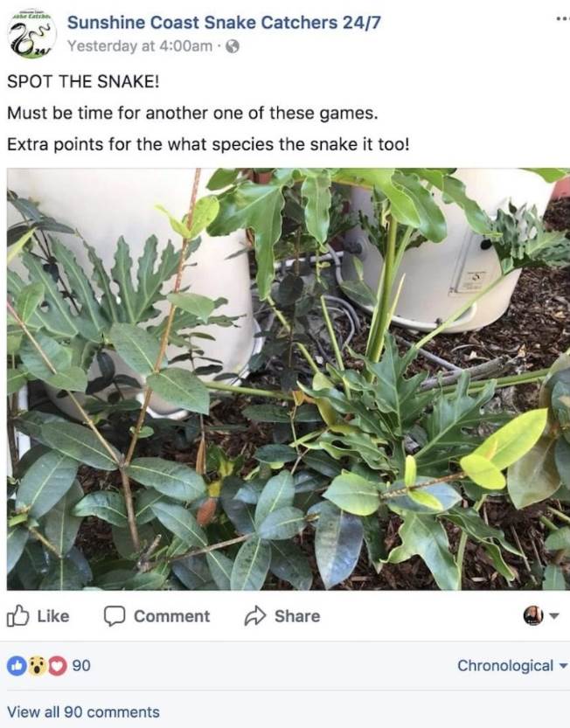The height and width of the screenshot is (728, 570).
Task: Select the Comment button text
Action: tap(172, 617)
